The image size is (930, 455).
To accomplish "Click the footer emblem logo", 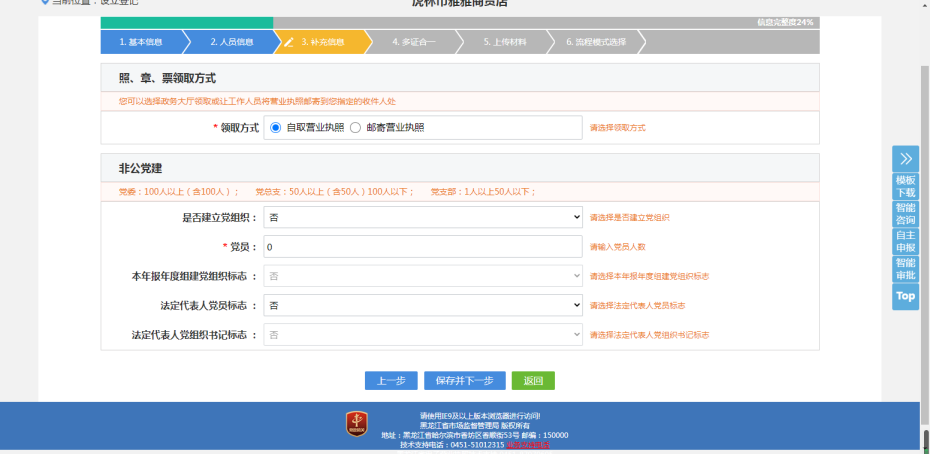I will pyautogui.click(x=356, y=424).
